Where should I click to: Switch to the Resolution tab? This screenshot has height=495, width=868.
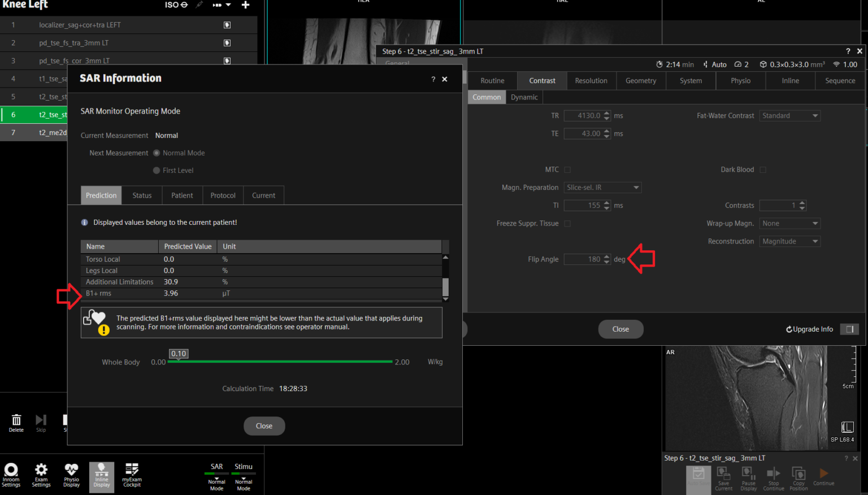(591, 81)
